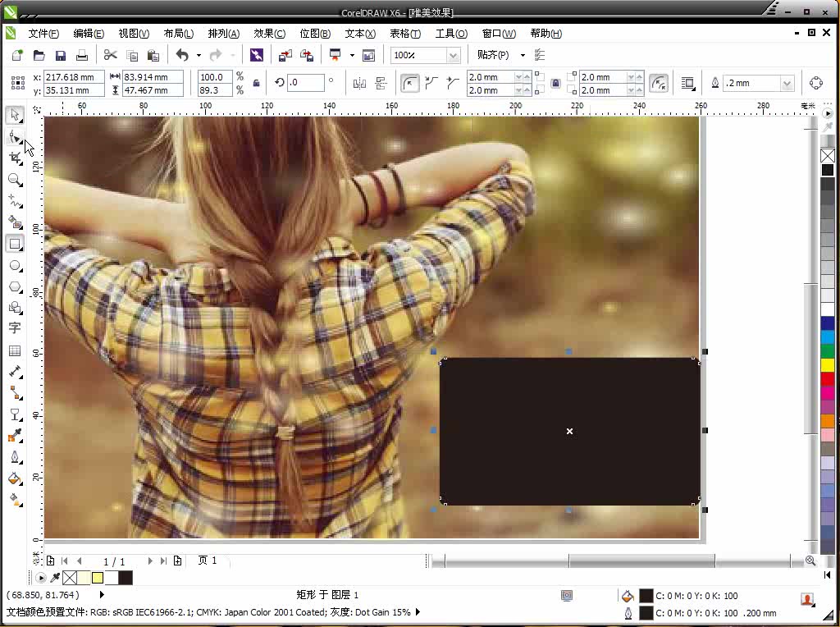840x627 pixels.
Task: Select the Zoom magnifier tool
Action: (15, 180)
